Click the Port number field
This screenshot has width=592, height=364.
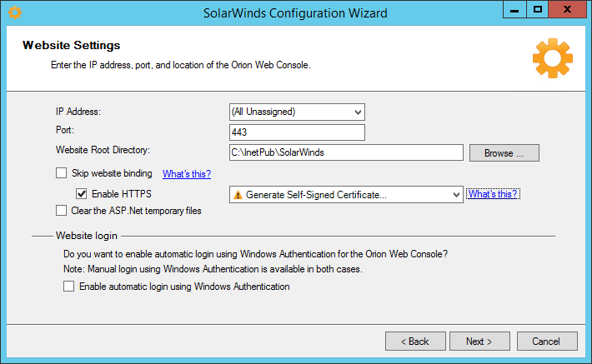pos(296,132)
